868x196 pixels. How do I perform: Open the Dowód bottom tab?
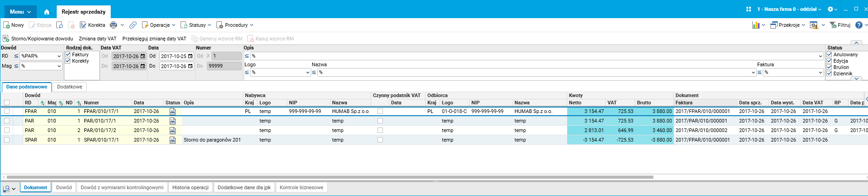tap(64, 187)
